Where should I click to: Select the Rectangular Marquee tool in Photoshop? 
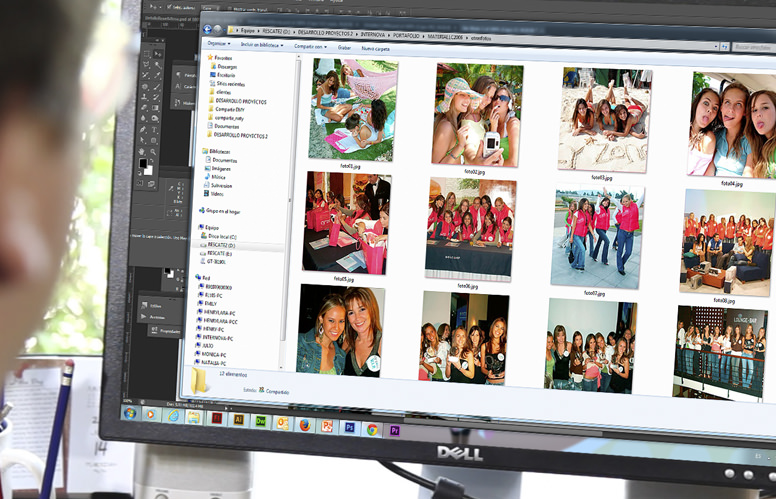click(147, 54)
